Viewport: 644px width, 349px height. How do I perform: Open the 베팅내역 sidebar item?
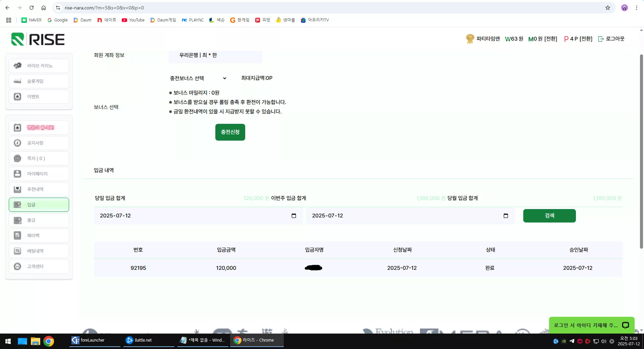coord(39,251)
